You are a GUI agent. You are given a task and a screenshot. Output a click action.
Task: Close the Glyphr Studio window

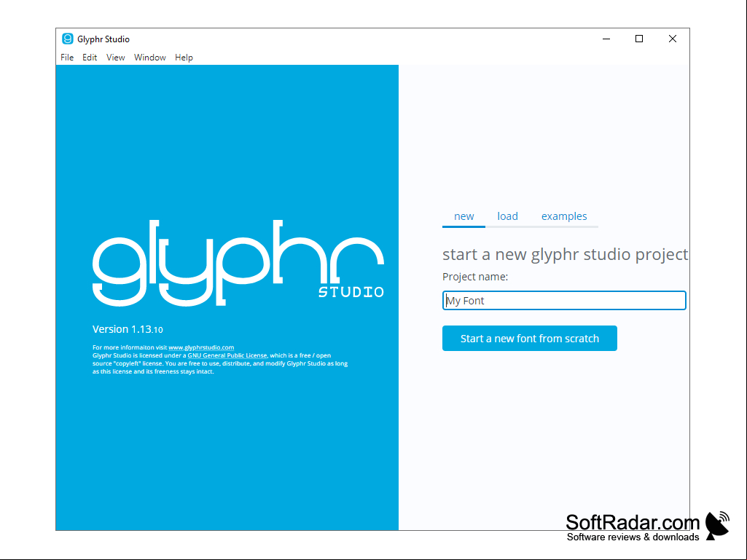673,39
